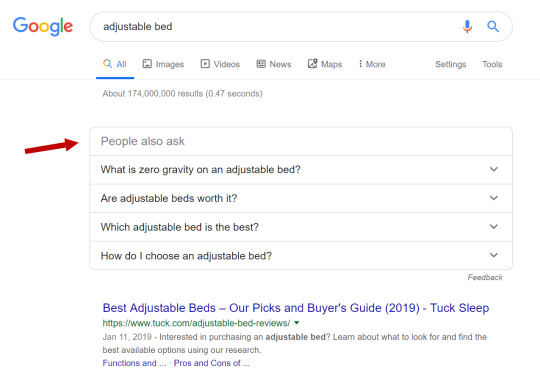Click the Google logo
540x386 pixels.
point(43,26)
